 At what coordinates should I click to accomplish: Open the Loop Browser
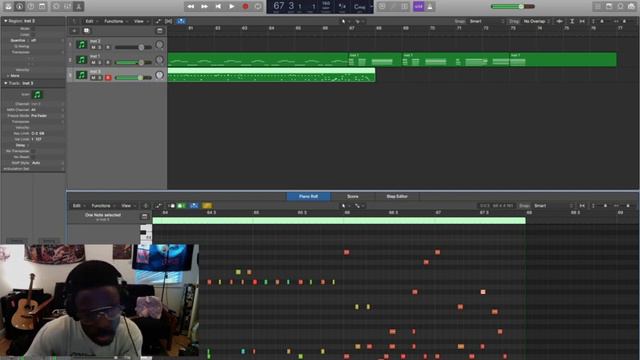[620, 6]
